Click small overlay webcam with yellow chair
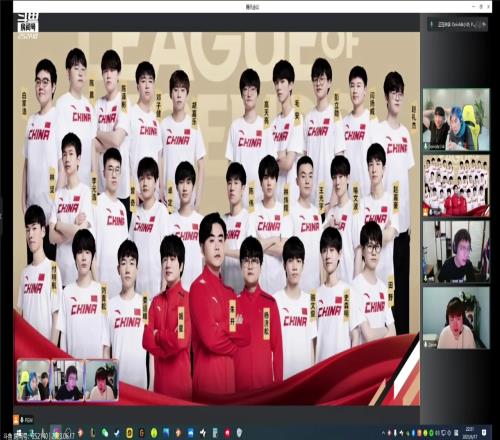 click(34, 380)
